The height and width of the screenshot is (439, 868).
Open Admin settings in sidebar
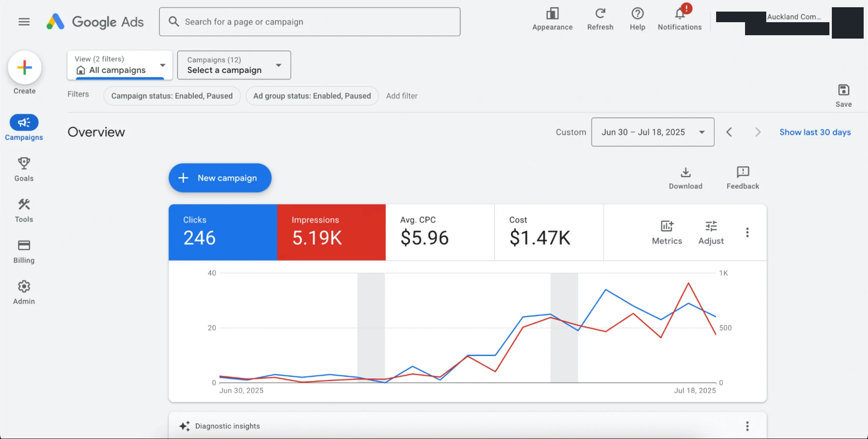point(24,292)
